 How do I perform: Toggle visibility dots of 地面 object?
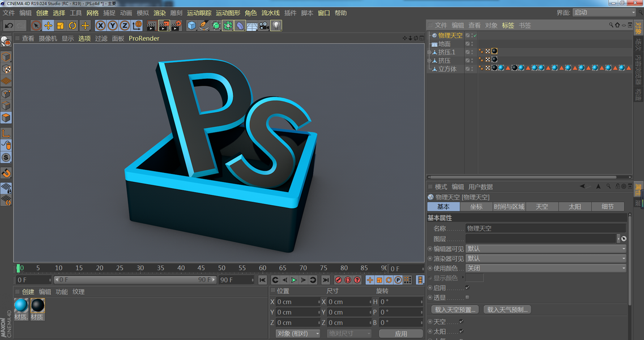click(472, 44)
